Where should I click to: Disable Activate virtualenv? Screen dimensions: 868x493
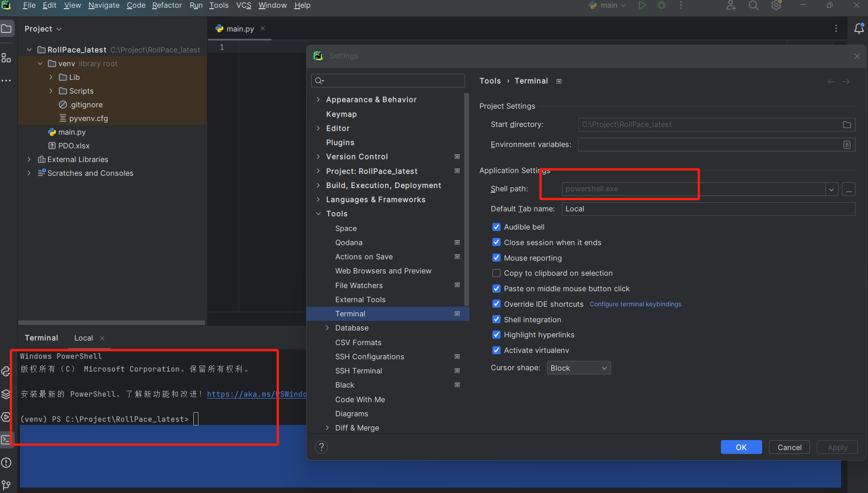coord(496,350)
